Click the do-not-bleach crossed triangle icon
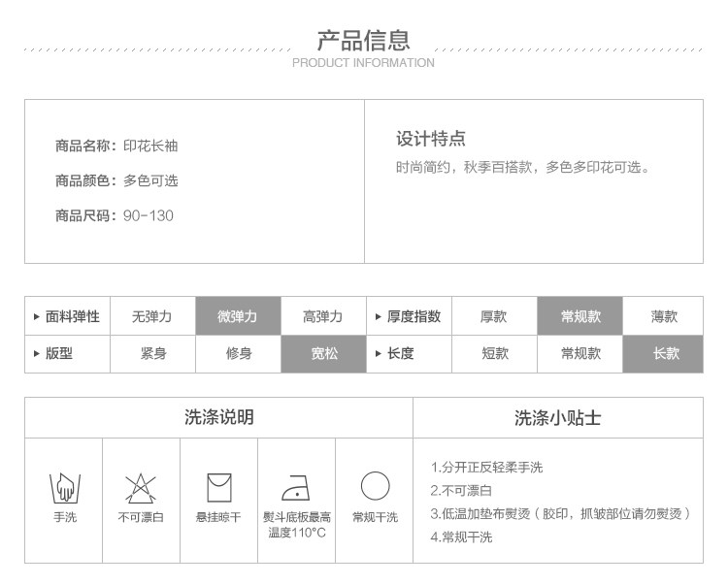 coord(141,488)
